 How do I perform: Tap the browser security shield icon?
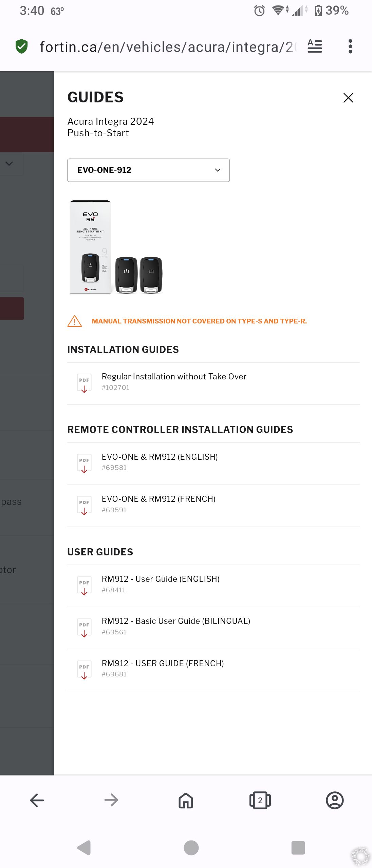pos(22,46)
